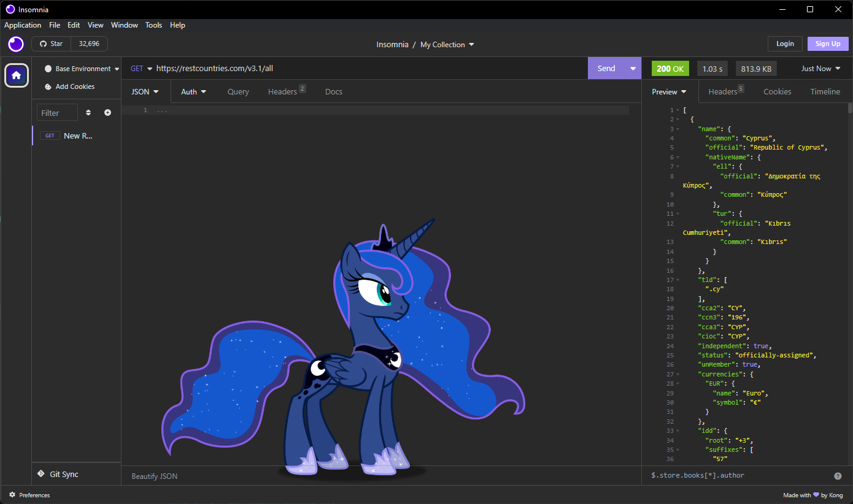
Task: Open the GET method dropdown
Action: point(141,69)
